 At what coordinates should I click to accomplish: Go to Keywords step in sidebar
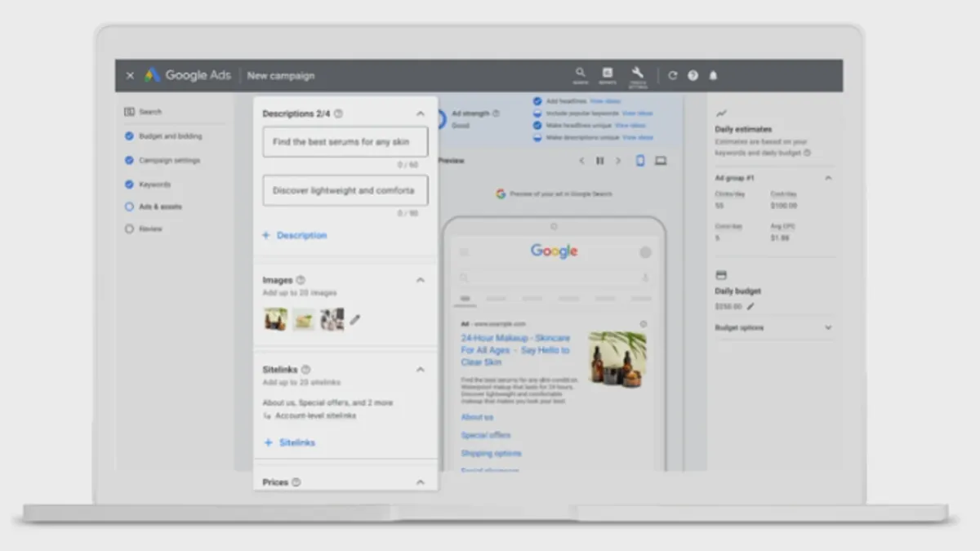tap(154, 184)
